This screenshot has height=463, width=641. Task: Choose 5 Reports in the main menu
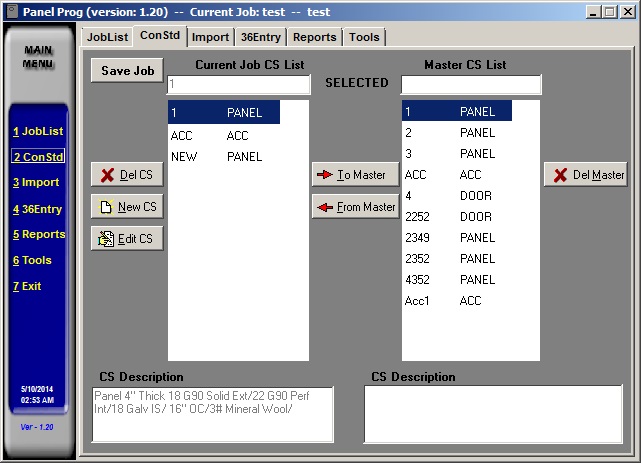(38, 235)
